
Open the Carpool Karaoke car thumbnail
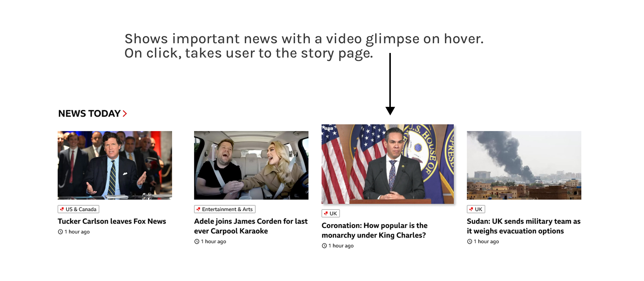click(251, 165)
